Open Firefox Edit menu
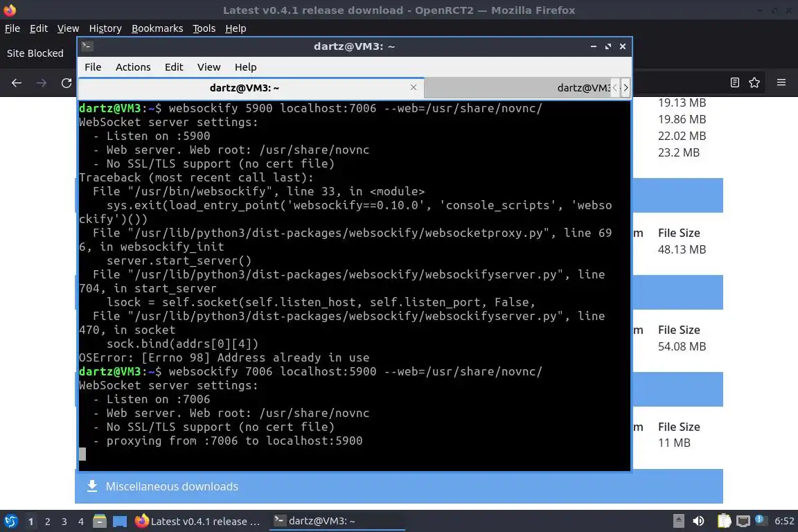This screenshot has width=798, height=532. click(x=39, y=28)
